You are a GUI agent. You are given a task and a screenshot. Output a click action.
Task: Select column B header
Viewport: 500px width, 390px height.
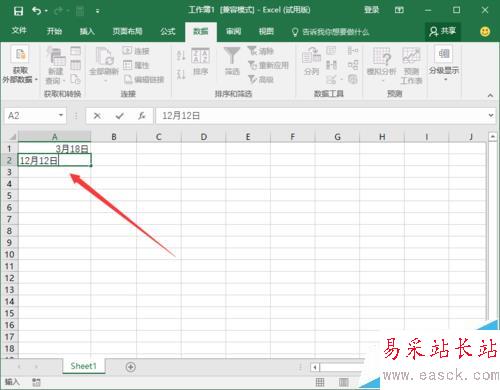[114, 137]
